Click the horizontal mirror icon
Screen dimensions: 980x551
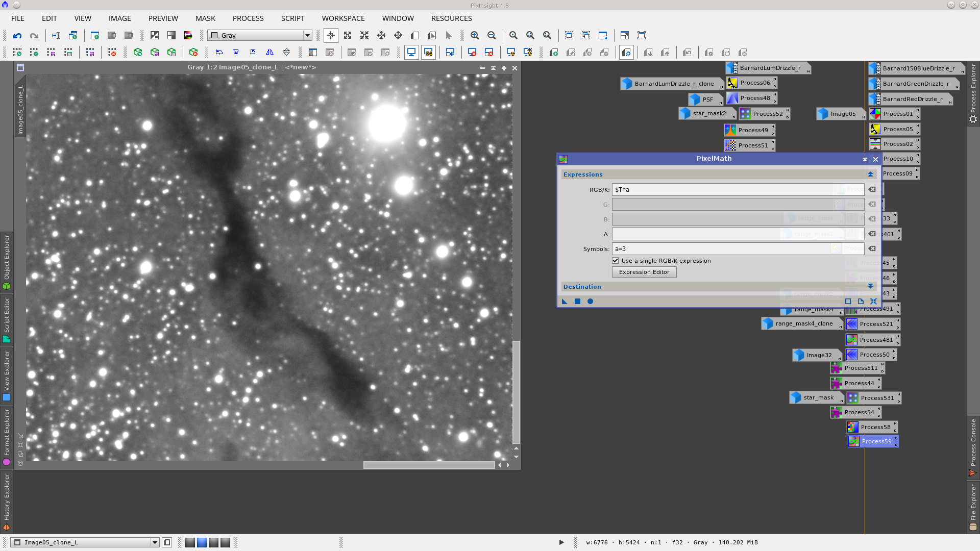269,53
